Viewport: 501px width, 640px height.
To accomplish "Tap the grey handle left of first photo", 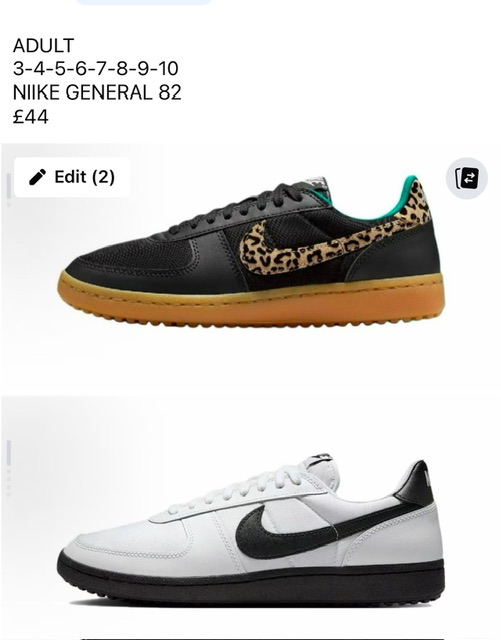I will point(9,189).
